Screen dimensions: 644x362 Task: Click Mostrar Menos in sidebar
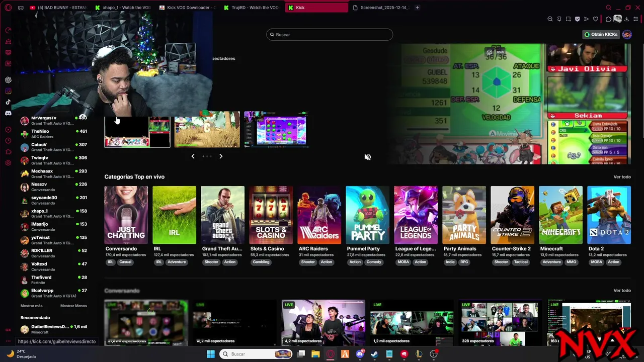73,306
